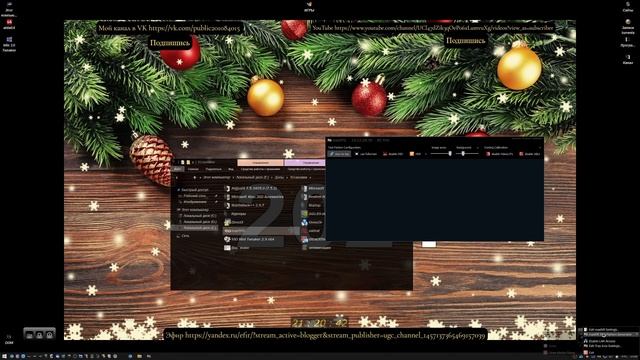640x360 pixels.
Task: Toggle 'disable VideoLUTs' in the madVR window
Action: point(500,154)
